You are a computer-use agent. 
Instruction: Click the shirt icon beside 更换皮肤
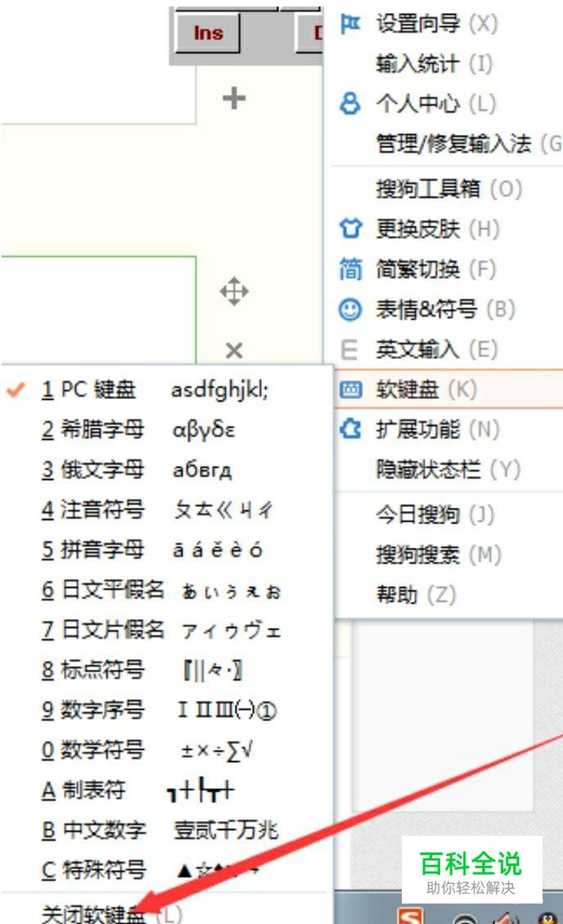[x=350, y=228]
